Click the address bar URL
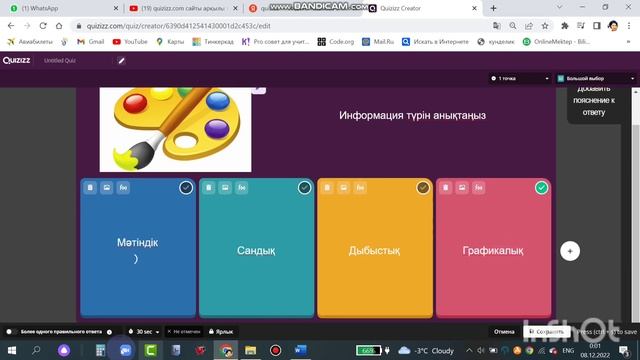The image size is (640, 360). point(178,26)
